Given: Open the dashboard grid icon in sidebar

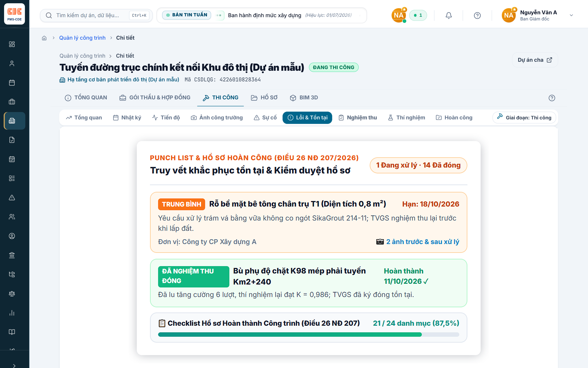Looking at the screenshot, I should point(12,44).
